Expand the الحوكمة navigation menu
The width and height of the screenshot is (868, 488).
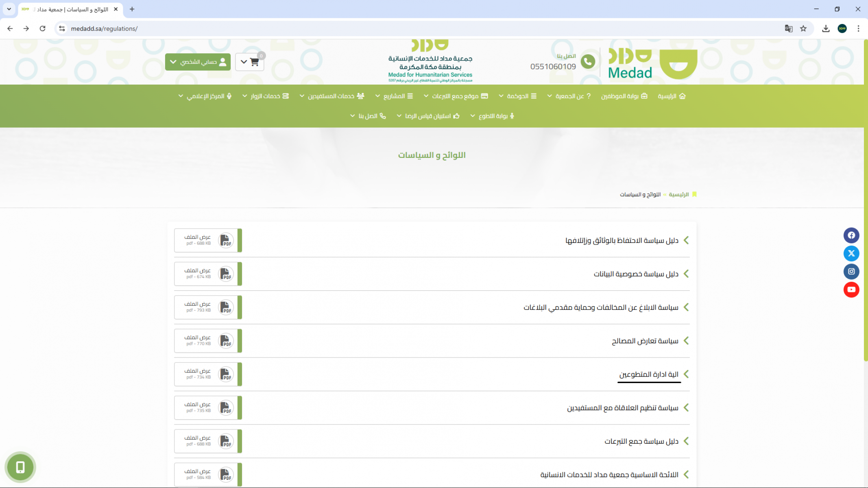(x=517, y=96)
